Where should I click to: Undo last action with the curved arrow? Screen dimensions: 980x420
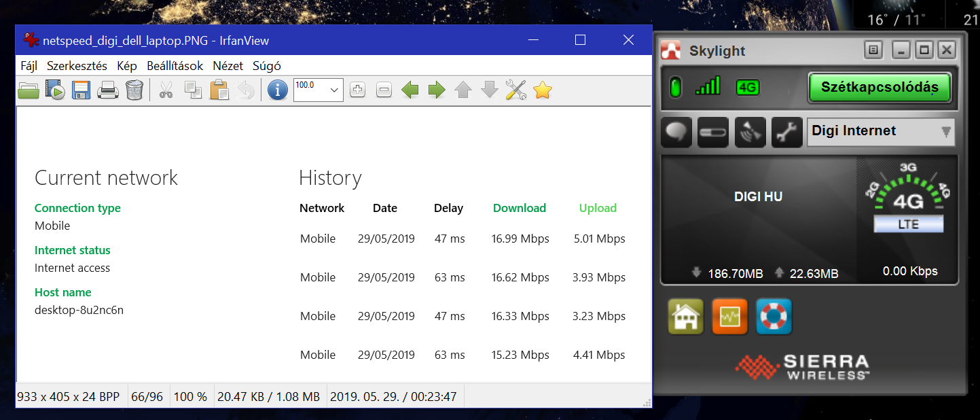246,90
